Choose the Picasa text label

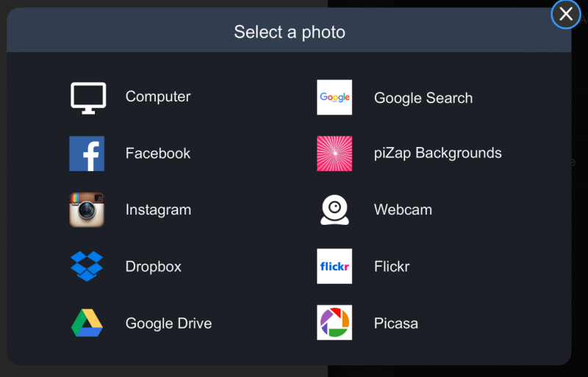pyautogui.click(x=396, y=323)
